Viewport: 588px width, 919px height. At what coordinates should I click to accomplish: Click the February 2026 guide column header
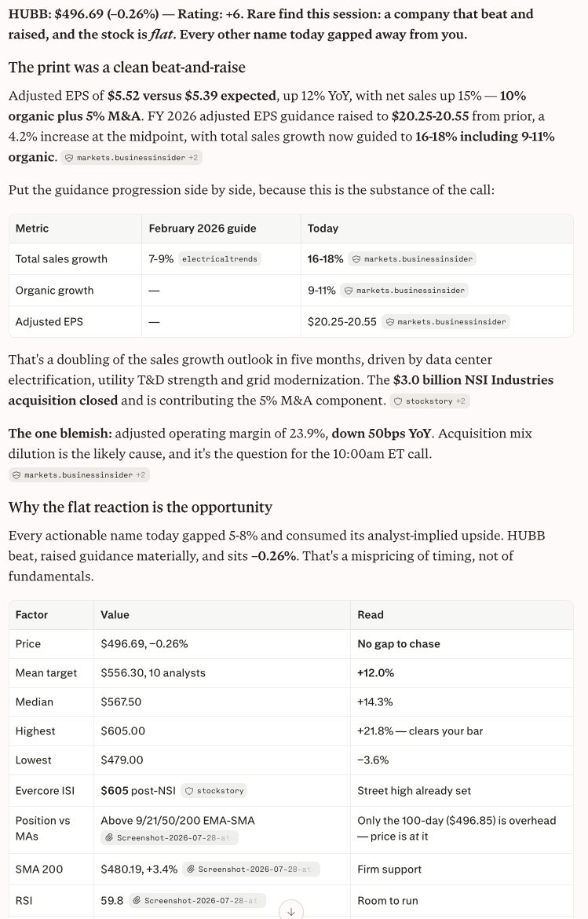(x=203, y=229)
